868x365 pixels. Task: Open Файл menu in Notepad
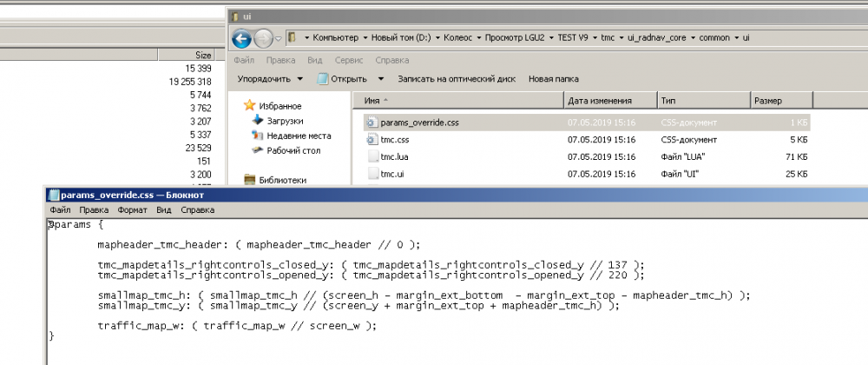click(60, 210)
